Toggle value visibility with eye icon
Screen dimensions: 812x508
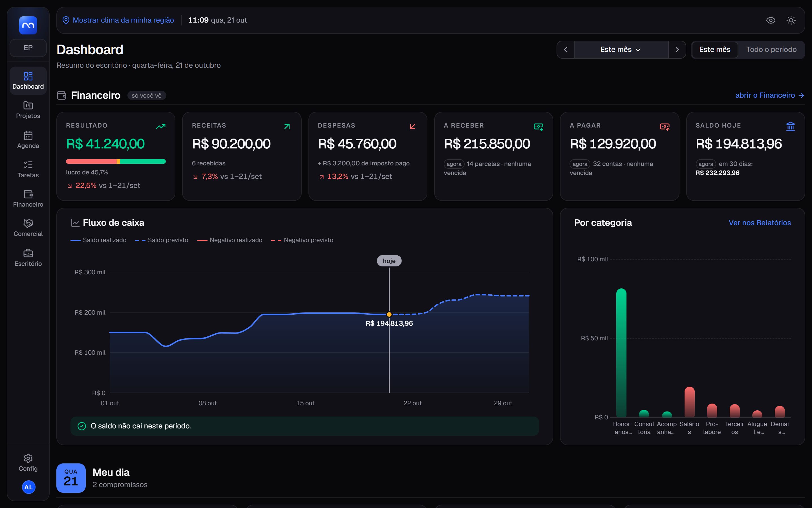771,20
